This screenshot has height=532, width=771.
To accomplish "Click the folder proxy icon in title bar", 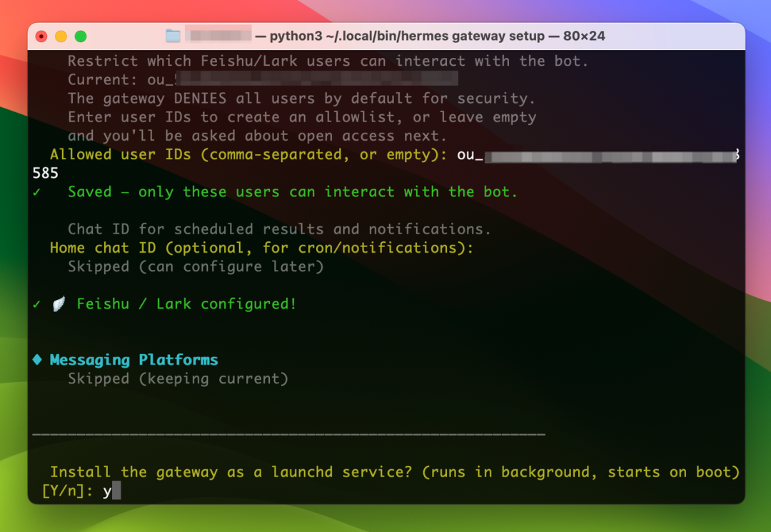I will point(173,36).
